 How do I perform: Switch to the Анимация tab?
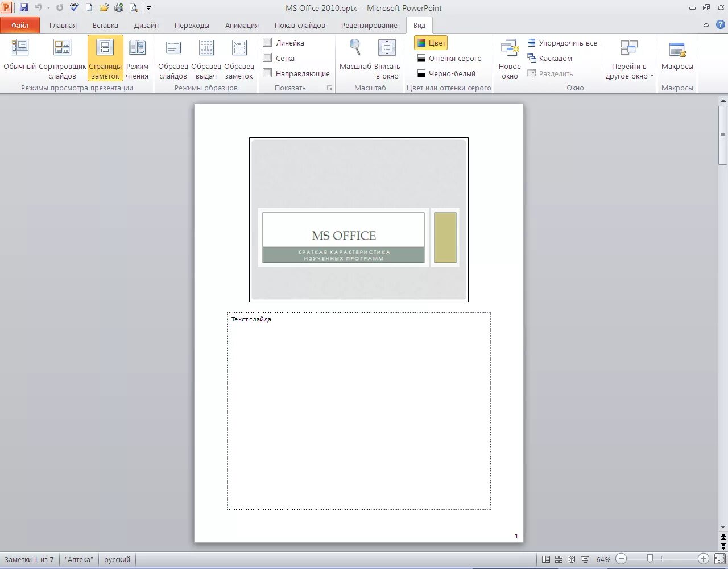242,25
